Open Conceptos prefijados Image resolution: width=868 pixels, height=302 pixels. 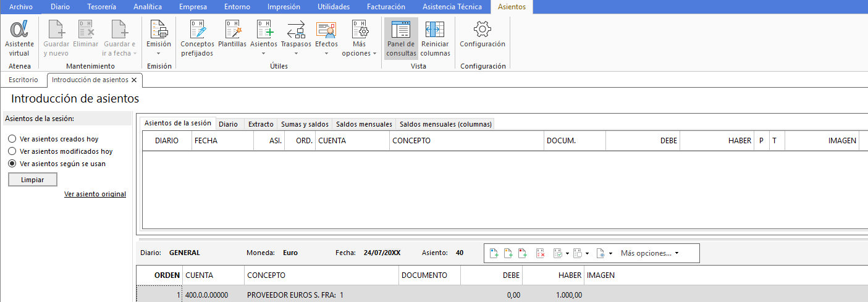point(197,38)
